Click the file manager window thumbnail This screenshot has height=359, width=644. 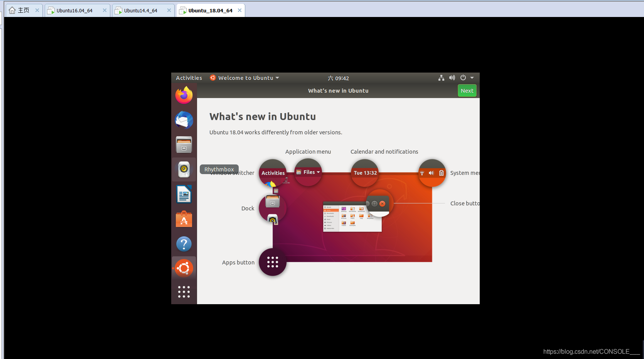coord(352,217)
